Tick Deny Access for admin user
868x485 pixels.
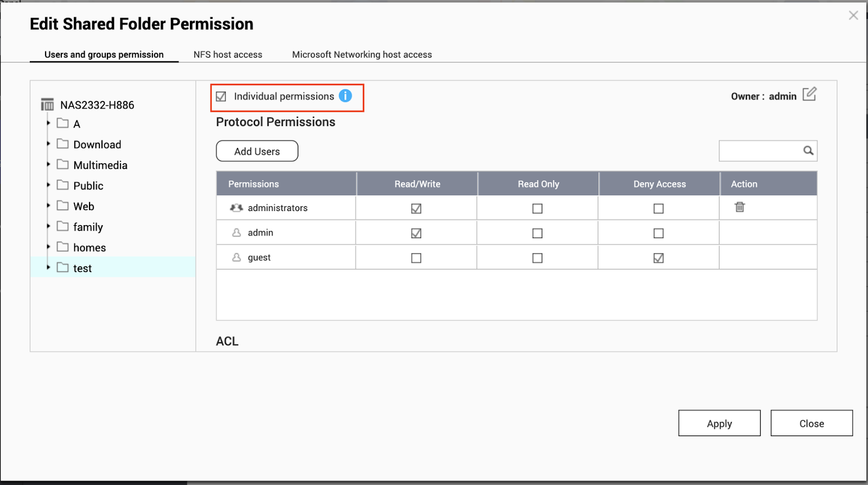point(658,233)
